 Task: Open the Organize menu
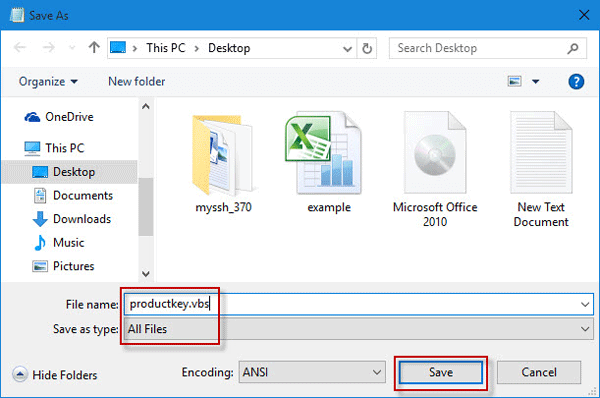point(48,82)
